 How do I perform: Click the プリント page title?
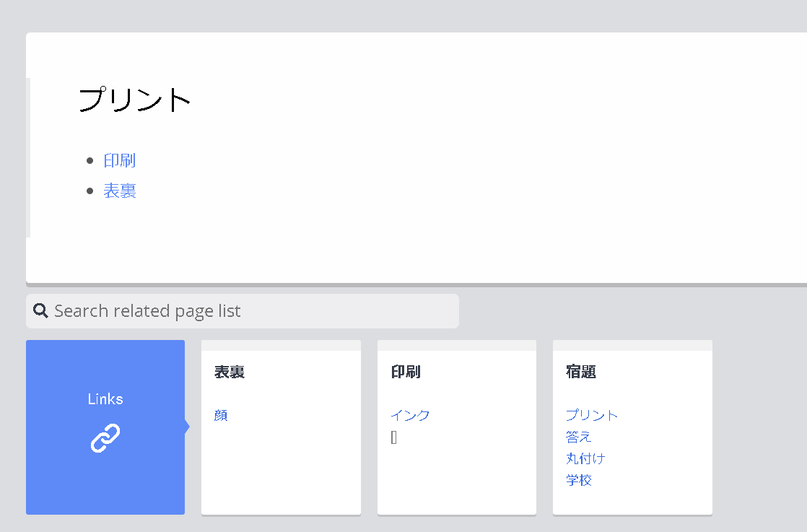pos(134,100)
